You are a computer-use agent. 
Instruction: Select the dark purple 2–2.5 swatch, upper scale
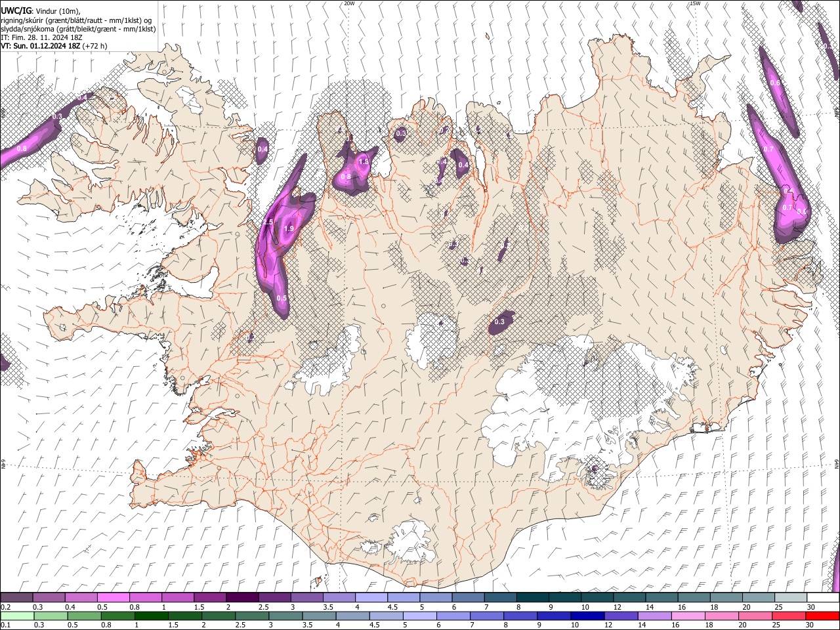tap(241, 598)
